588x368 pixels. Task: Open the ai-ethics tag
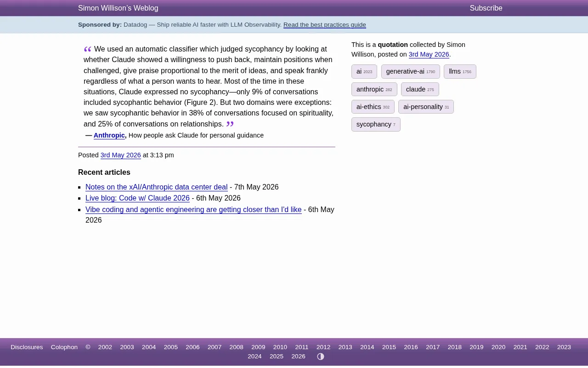point(373,107)
